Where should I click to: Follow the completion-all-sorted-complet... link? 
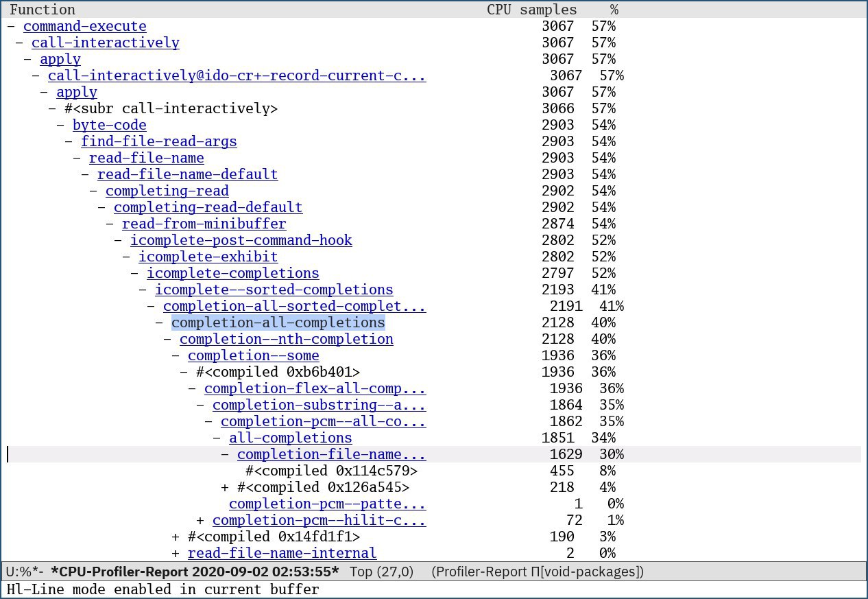[x=295, y=306]
